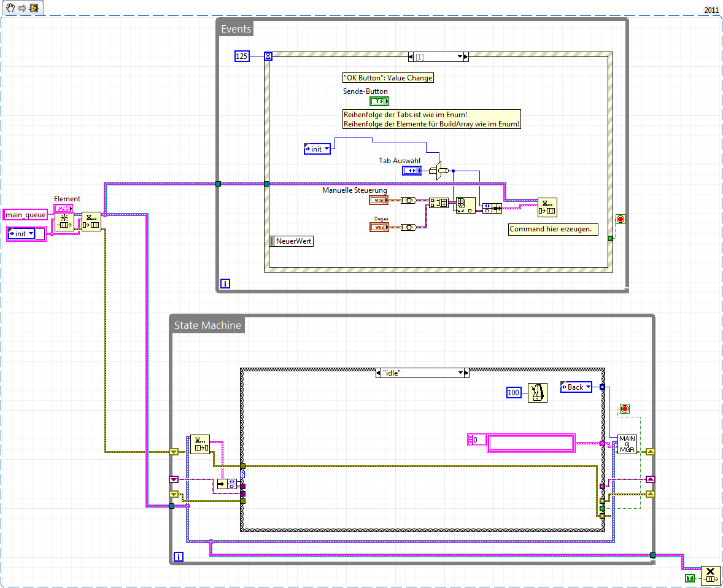The width and height of the screenshot is (723, 588).
Task: Select the Degas cluster terminal
Action: click(x=379, y=227)
